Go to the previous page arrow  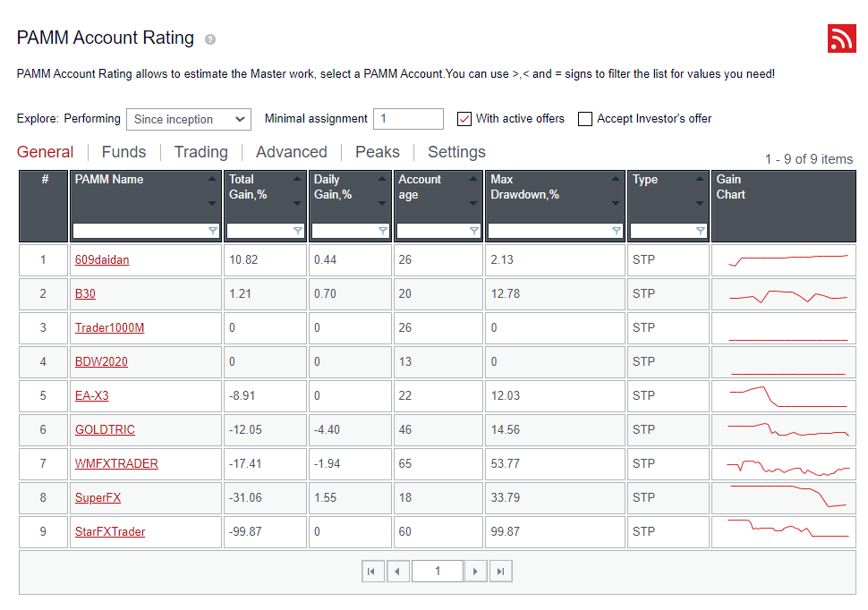click(398, 572)
